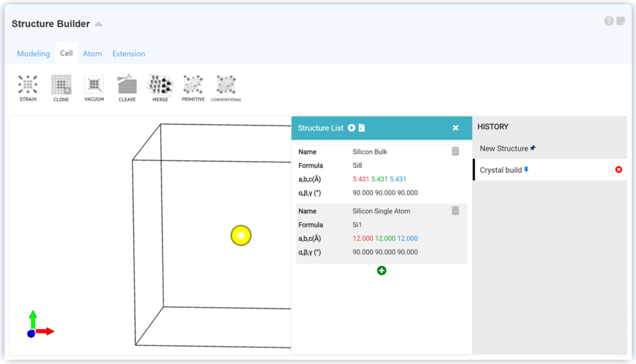
Task: Select New Structure in history
Action: click(x=504, y=148)
